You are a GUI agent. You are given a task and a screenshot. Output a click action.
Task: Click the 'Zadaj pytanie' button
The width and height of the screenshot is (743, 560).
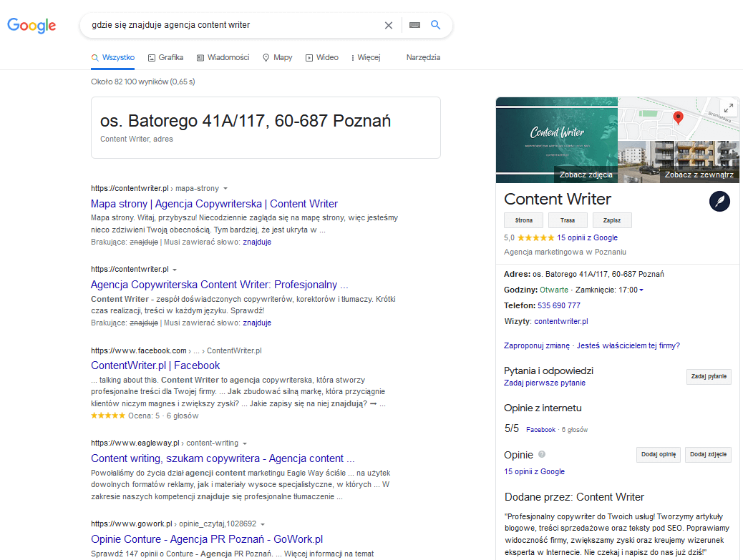pyautogui.click(x=709, y=376)
